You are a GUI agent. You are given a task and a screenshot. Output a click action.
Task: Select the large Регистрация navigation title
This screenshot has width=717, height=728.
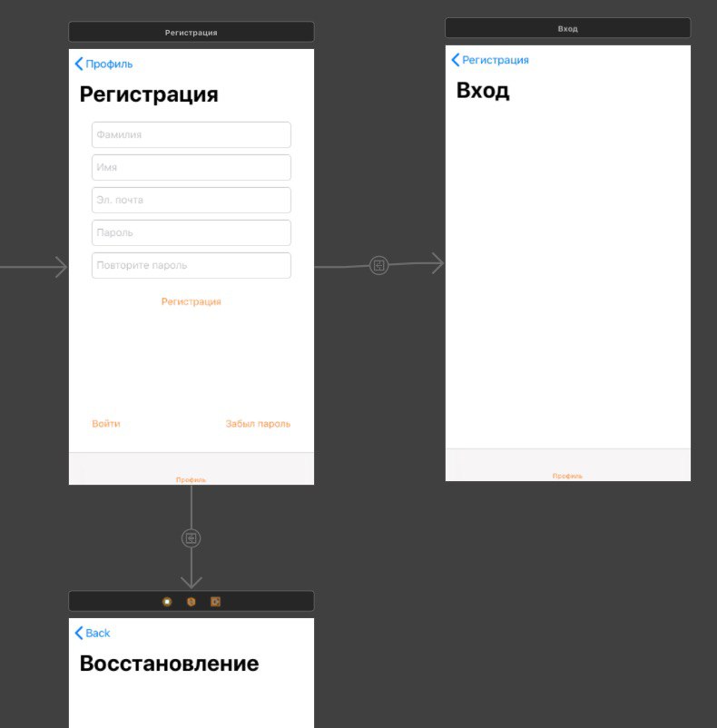pyautogui.click(x=149, y=94)
